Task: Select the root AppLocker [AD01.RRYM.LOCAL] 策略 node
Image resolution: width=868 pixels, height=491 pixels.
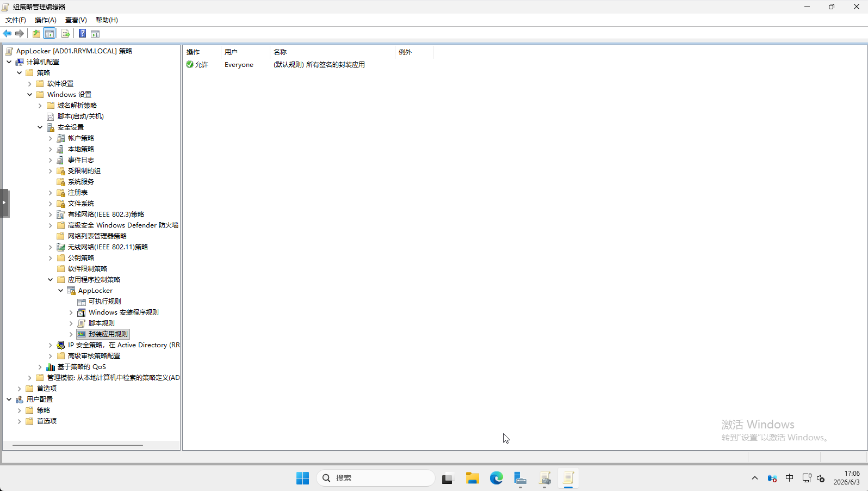Action: pos(74,51)
